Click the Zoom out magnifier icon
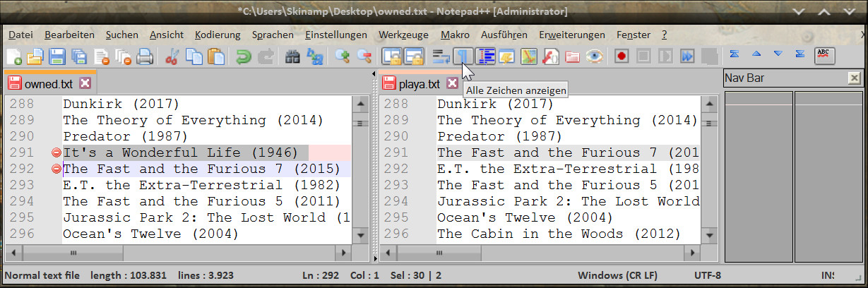Image resolution: width=868 pixels, height=288 pixels. click(x=364, y=56)
